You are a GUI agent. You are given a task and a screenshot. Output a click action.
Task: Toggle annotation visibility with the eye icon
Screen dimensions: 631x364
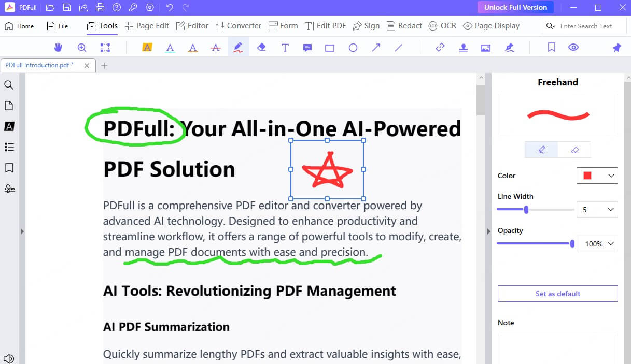(573, 47)
